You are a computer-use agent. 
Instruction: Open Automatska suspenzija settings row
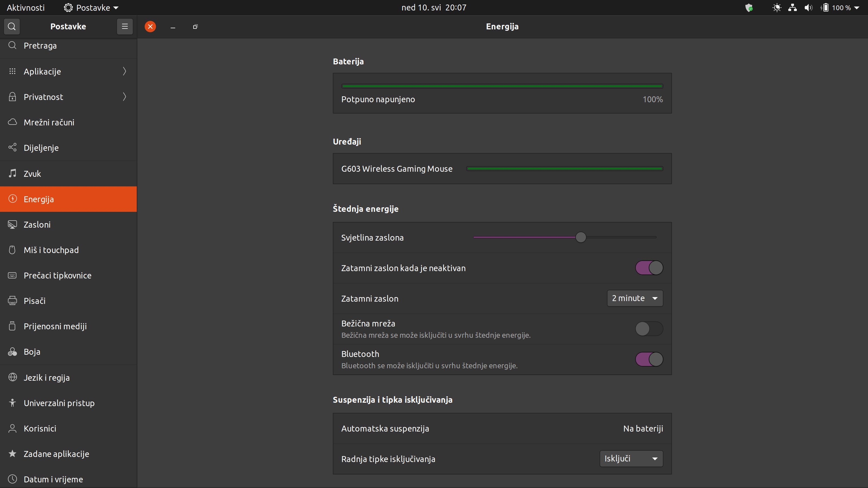click(x=502, y=428)
